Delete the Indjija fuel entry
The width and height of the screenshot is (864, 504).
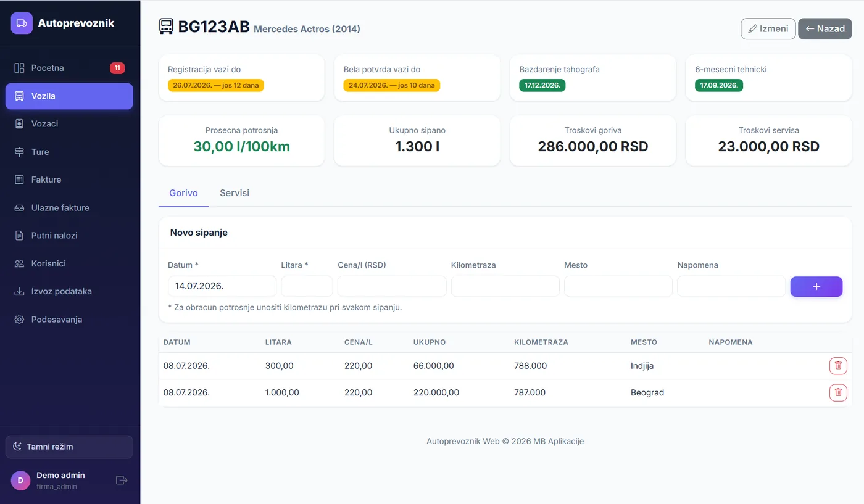838,366
